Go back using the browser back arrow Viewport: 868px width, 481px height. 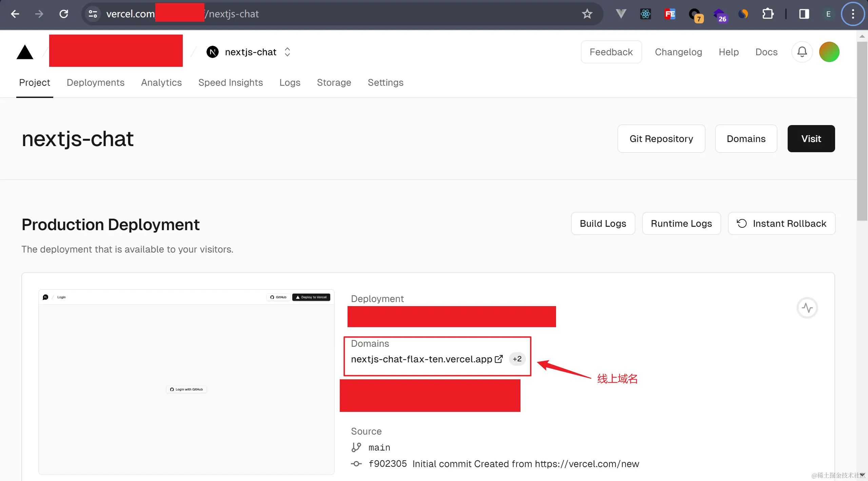coord(15,14)
